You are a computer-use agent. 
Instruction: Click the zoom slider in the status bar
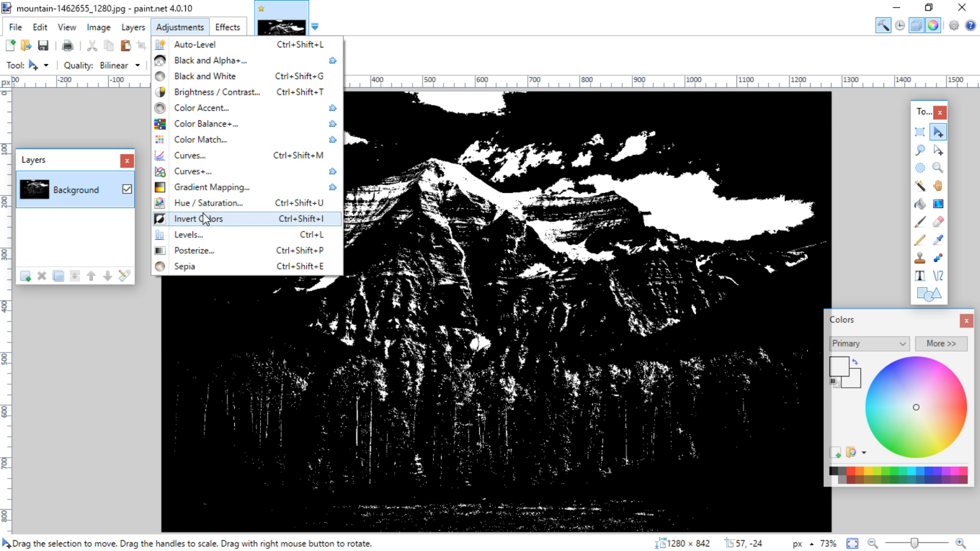(x=914, y=543)
